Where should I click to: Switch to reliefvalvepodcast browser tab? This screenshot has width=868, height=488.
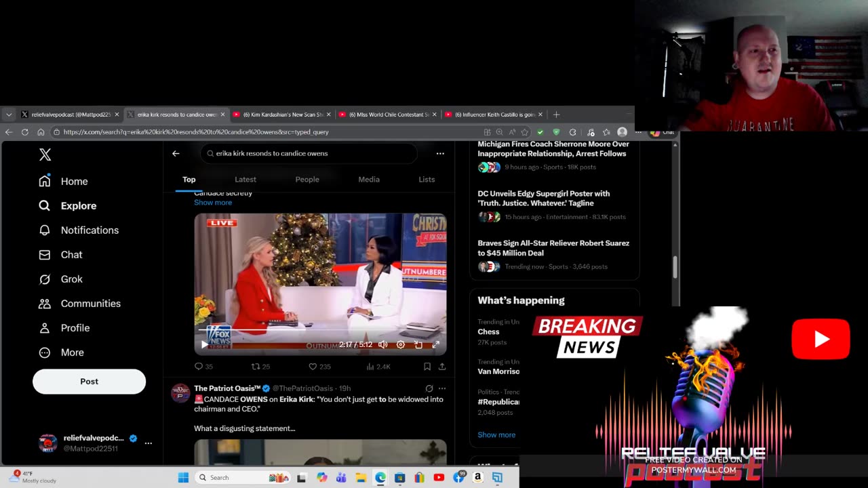click(71, 115)
